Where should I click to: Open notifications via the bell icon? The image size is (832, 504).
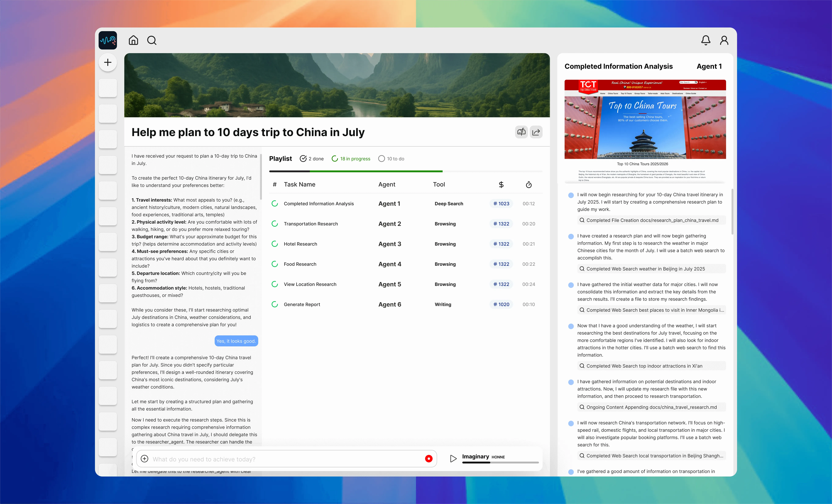click(705, 40)
